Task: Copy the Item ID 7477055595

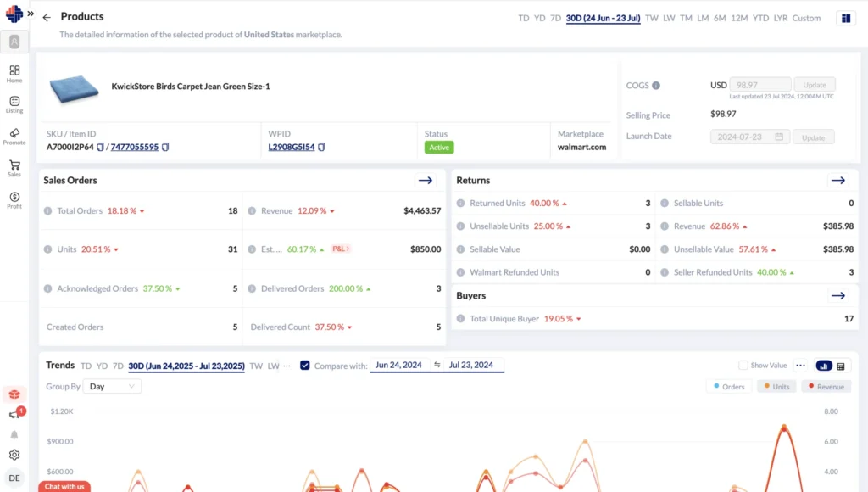Action: (165, 147)
